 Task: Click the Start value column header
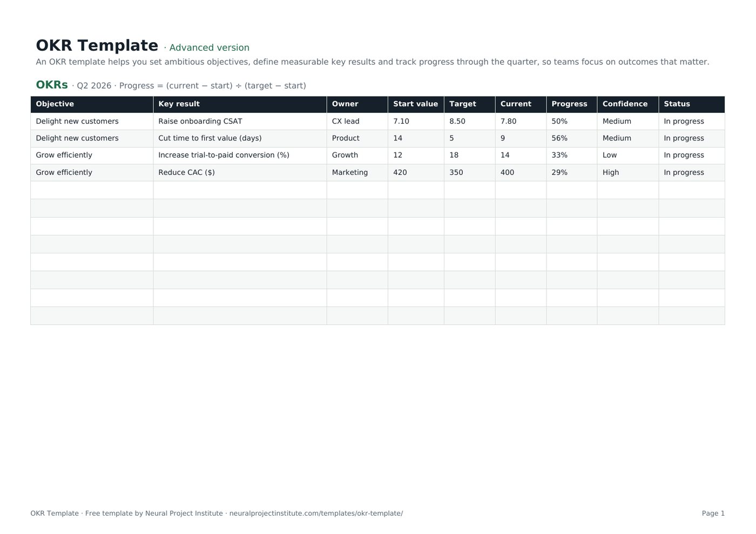click(416, 104)
